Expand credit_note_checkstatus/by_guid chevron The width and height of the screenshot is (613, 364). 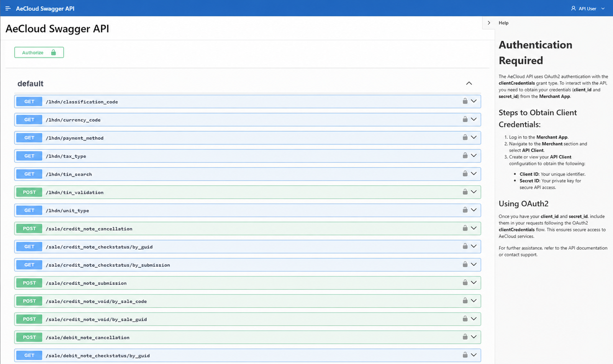[474, 246]
